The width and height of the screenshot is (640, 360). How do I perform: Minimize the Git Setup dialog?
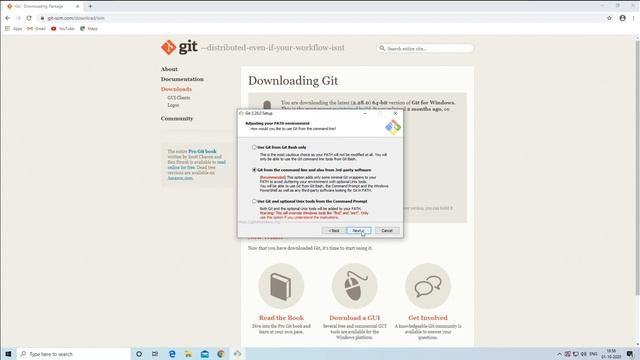[365, 113]
